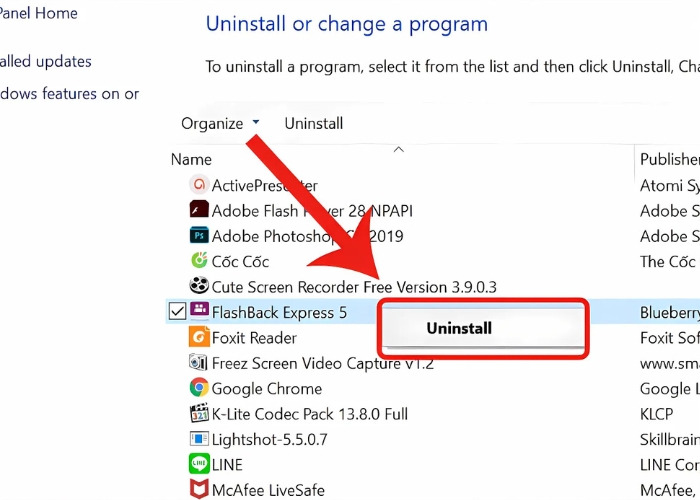Select the Freez Screen Video Capture entry
This screenshot has height=500, width=700.
pyautogui.click(x=322, y=363)
